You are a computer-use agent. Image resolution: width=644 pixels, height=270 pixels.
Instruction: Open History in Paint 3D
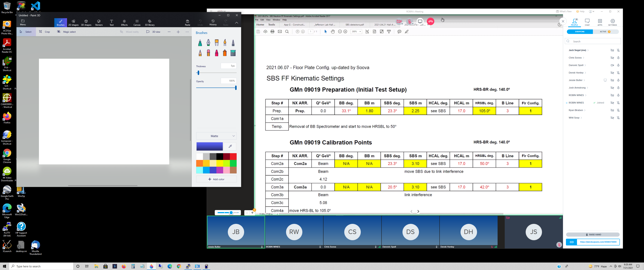[213, 22]
